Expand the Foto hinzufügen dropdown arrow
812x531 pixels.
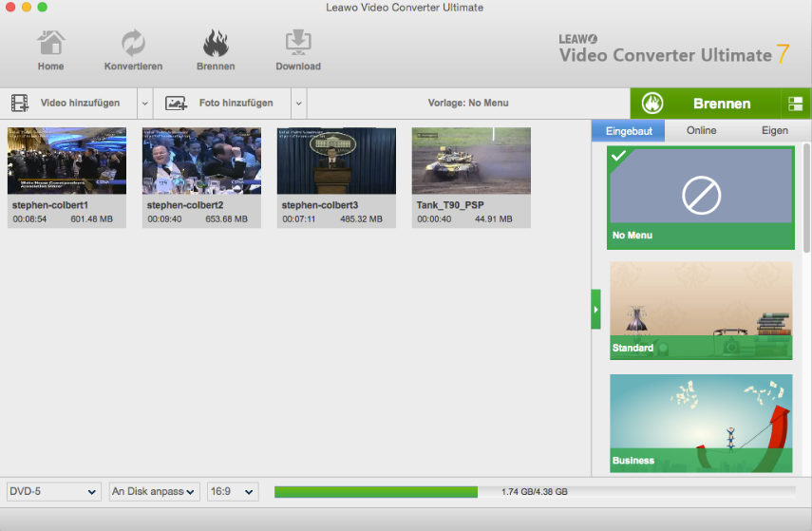299,104
